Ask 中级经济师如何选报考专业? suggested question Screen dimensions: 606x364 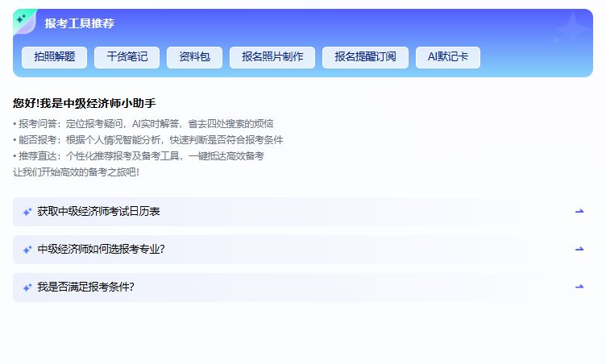(303, 250)
